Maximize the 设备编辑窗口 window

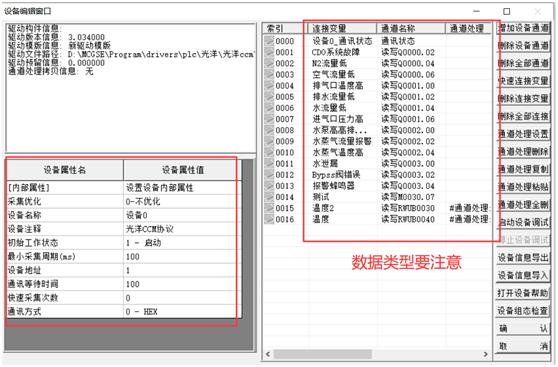click(507, 11)
